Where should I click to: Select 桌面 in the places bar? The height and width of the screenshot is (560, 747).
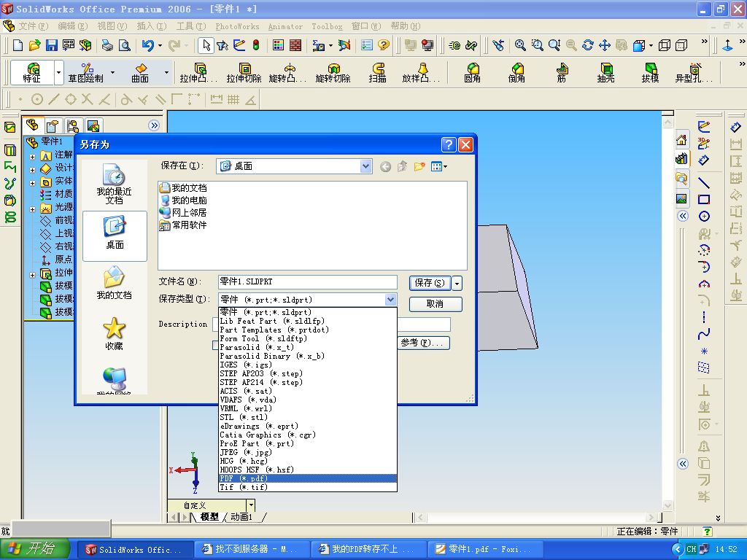[115, 236]
